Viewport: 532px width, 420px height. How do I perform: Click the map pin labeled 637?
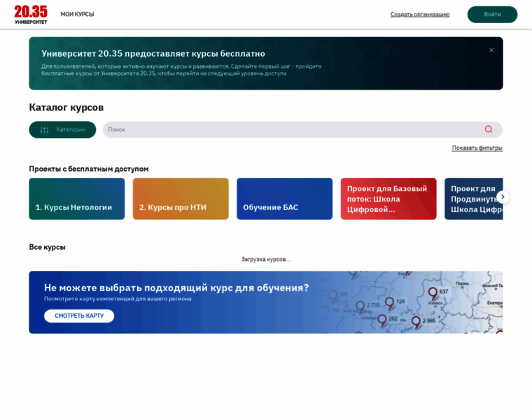pyautogui.click(x=433, y=294)
